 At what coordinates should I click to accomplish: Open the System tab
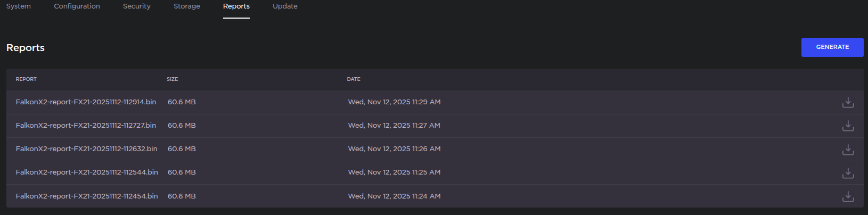[19, 6]
